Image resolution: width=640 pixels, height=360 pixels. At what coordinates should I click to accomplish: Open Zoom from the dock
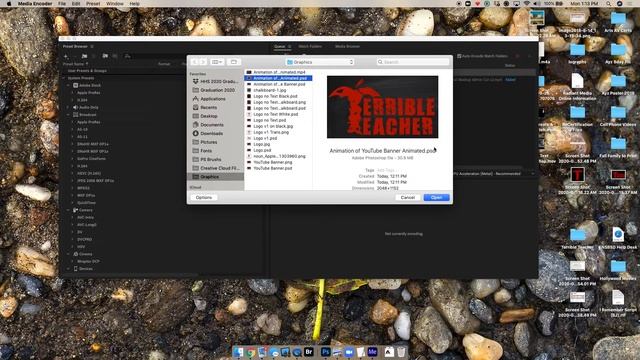349,351
